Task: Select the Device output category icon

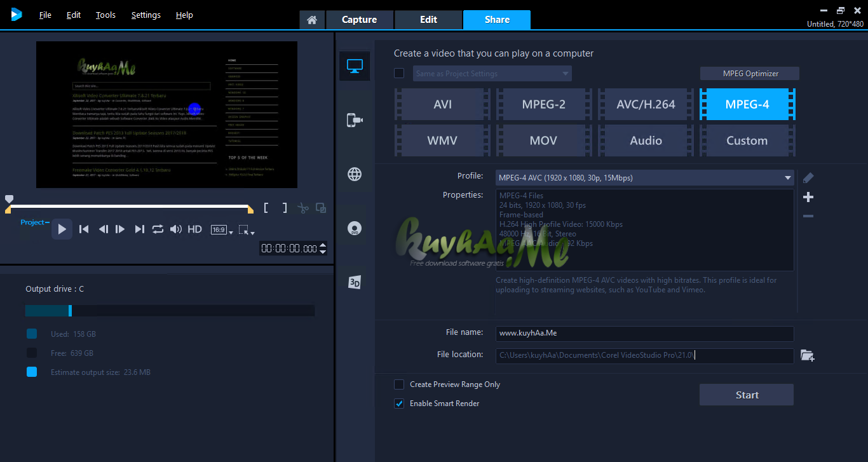Action: click(355, 120)
